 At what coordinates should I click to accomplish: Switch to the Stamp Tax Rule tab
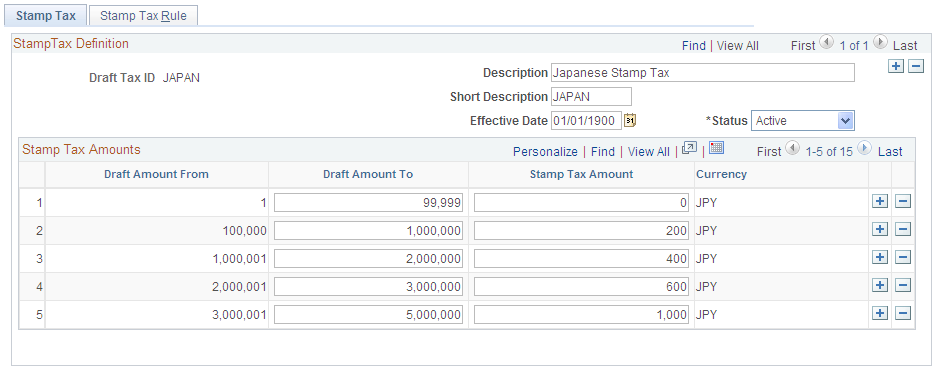point(143,16)
